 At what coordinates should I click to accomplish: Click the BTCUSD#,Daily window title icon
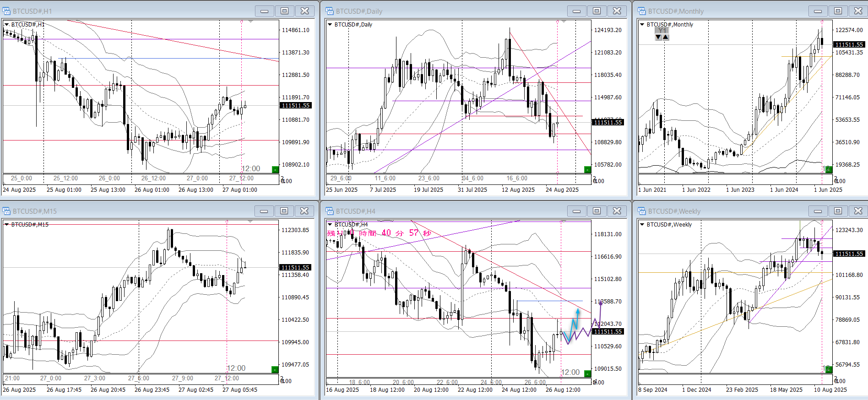330,11
